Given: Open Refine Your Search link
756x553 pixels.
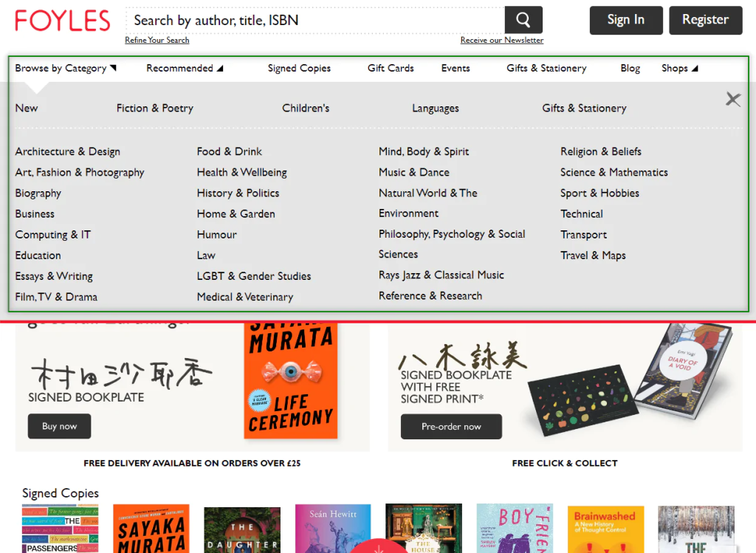Looking at the screenshot, I should pos(157,40).
